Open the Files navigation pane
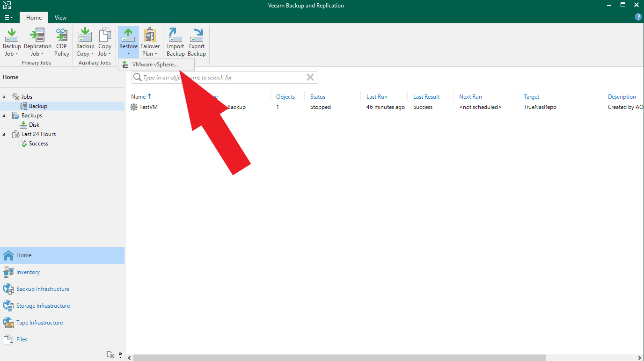The image size is (644, 361). (x=62, y=339)
